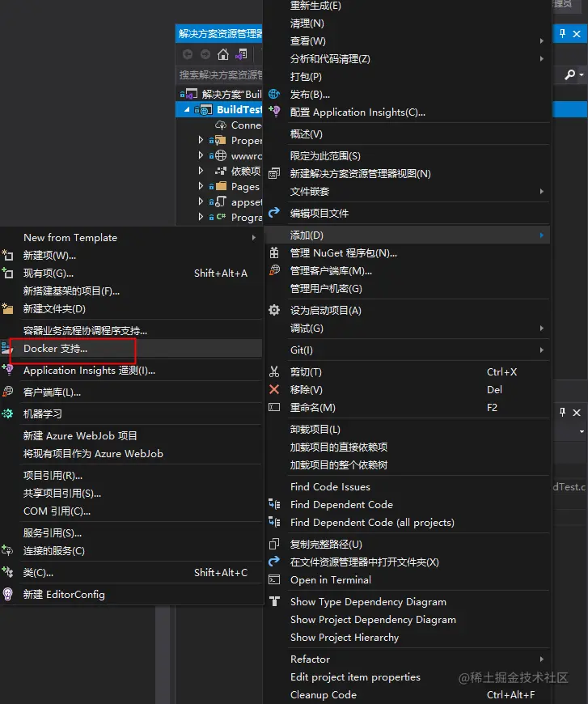
Task: Click the EditorConfig bulb icon
Action: (x=7, y=594)
